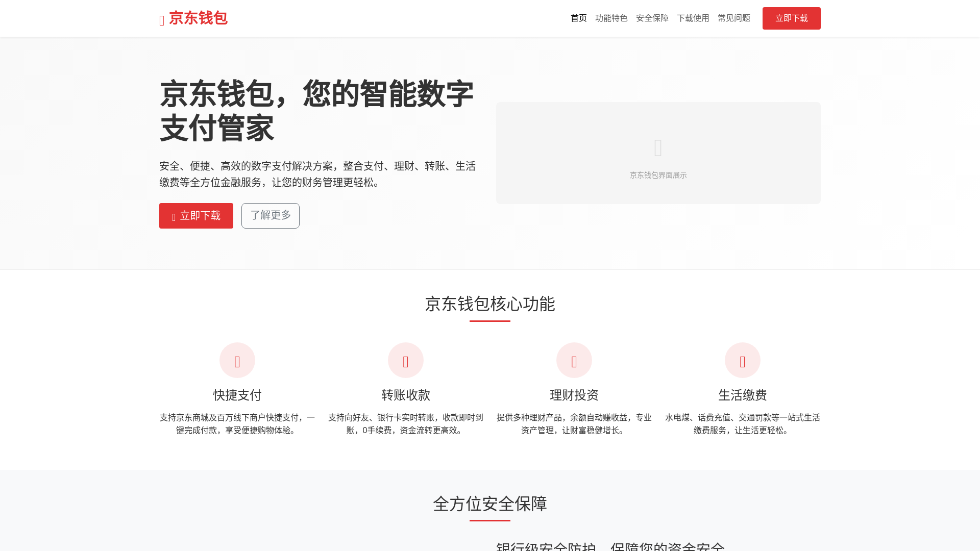Viewport: 980px width, 551px height.
Task: Click the description starting 支持向好友、银行卡实时转账
Action: [406, 424]
